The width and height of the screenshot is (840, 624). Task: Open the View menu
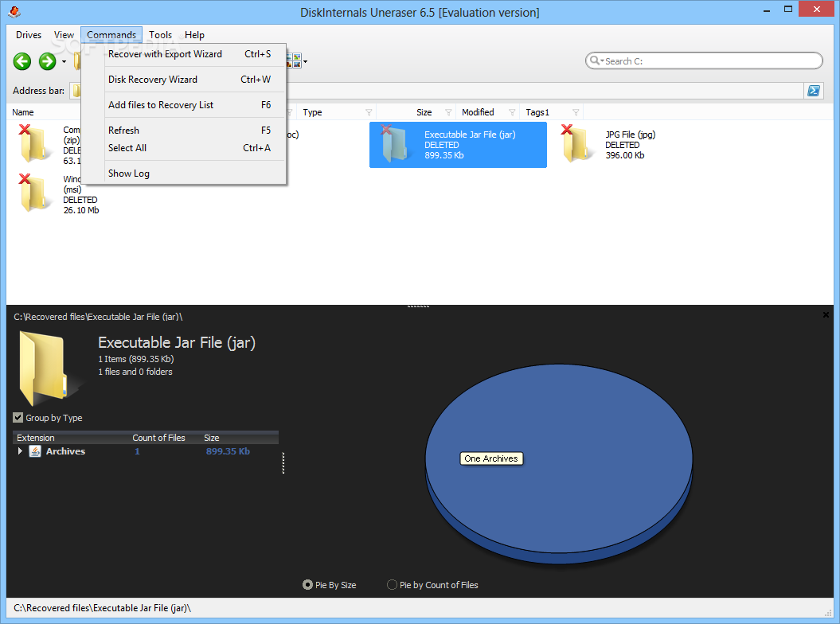pos(64,35)
